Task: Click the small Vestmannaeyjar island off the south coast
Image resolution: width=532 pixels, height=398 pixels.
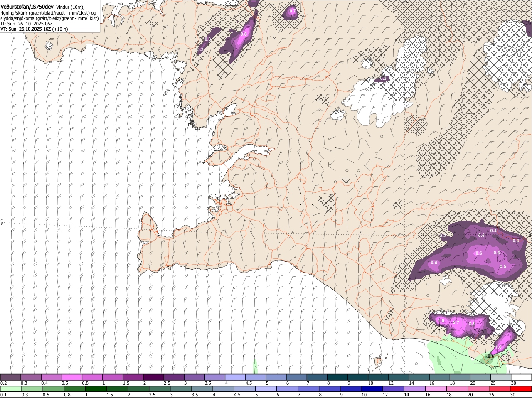Action: click(378, 361)
